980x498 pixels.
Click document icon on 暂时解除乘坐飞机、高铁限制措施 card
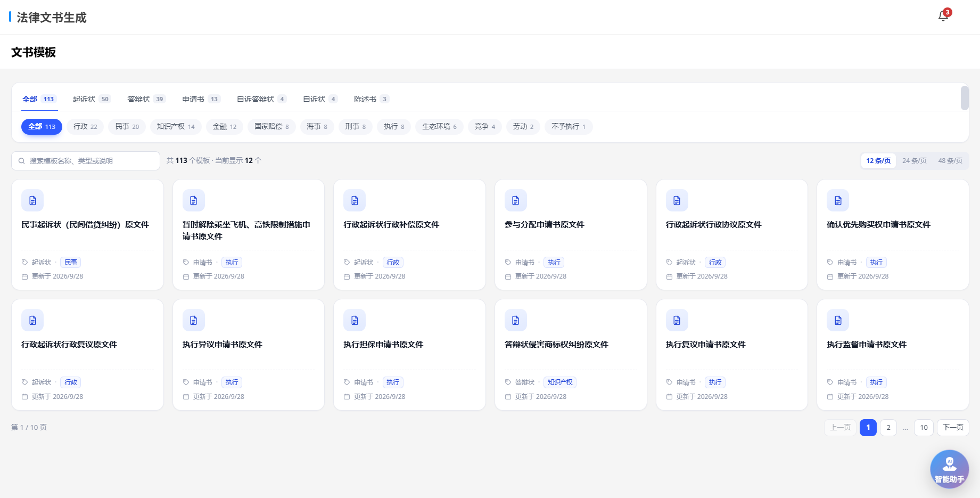194,201
